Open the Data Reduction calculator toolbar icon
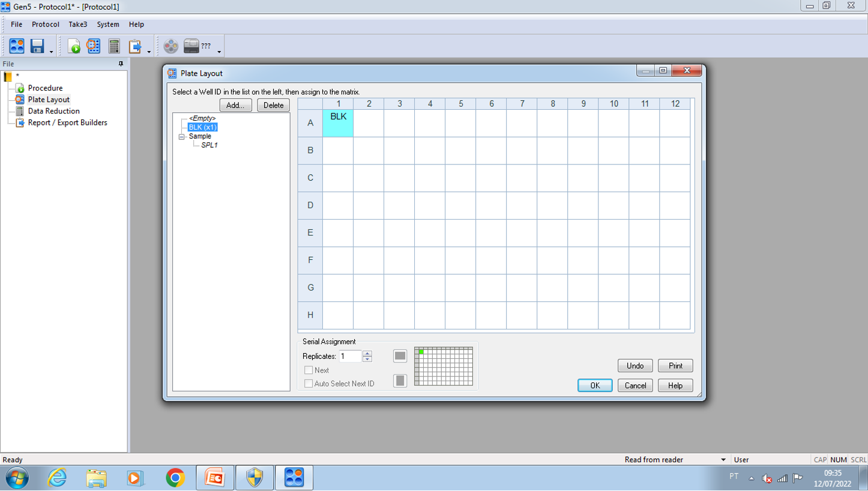The height and width of the screenshot is (491, 868). click(x=114, y=46)
